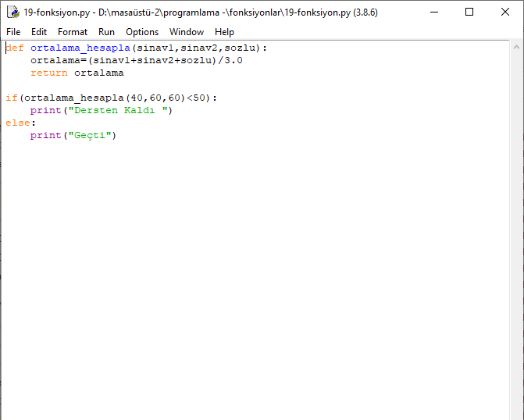Click the window title bar text 19-fonksiyon.py
Viewport: 524px width, 420px height.
click(x=56, y=12)
